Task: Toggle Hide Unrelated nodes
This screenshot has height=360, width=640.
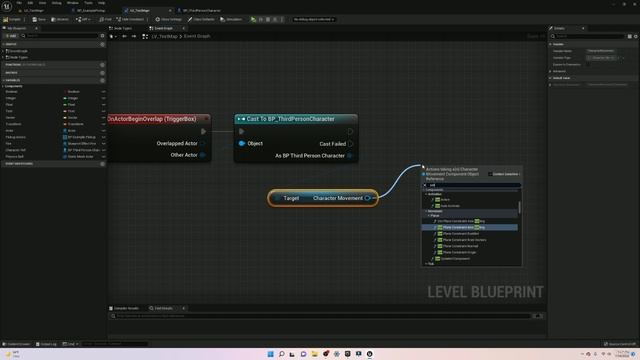Action: [x=130, y=19]
